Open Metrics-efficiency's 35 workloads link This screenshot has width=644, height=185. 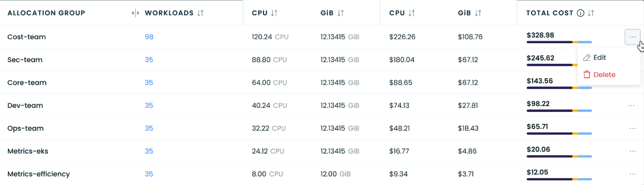tap(149, 174)
